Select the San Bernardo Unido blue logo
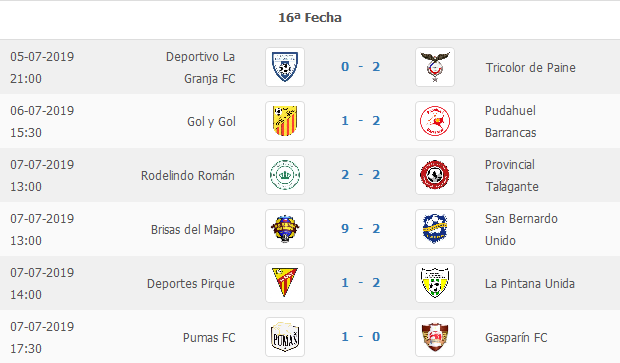The height and width of the screenshot is (363, 620). click(x=435, y=229)
